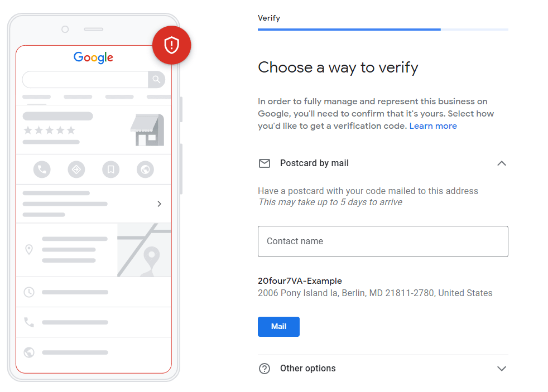Viewport: 548px width, 392px height.
Task: Collapse the Postcard by mail section
Action: (502, 163)
